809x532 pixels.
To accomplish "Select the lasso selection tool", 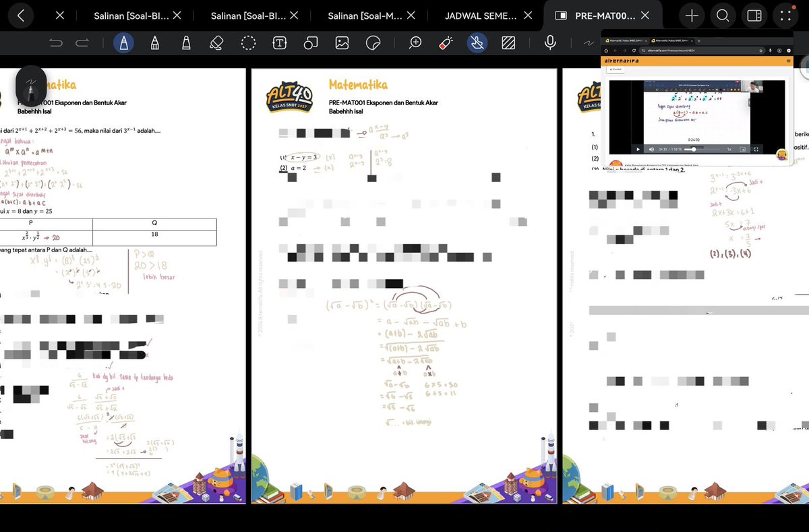I will [248, 43].
